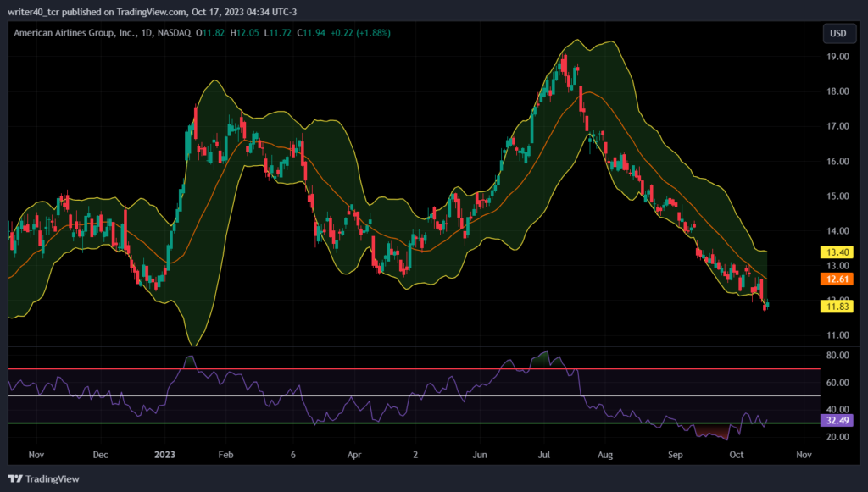The width and height of the screenshot is (868, 492).
Task: Click the 2023 label on time axis
Action: click(x=164, y=455)
